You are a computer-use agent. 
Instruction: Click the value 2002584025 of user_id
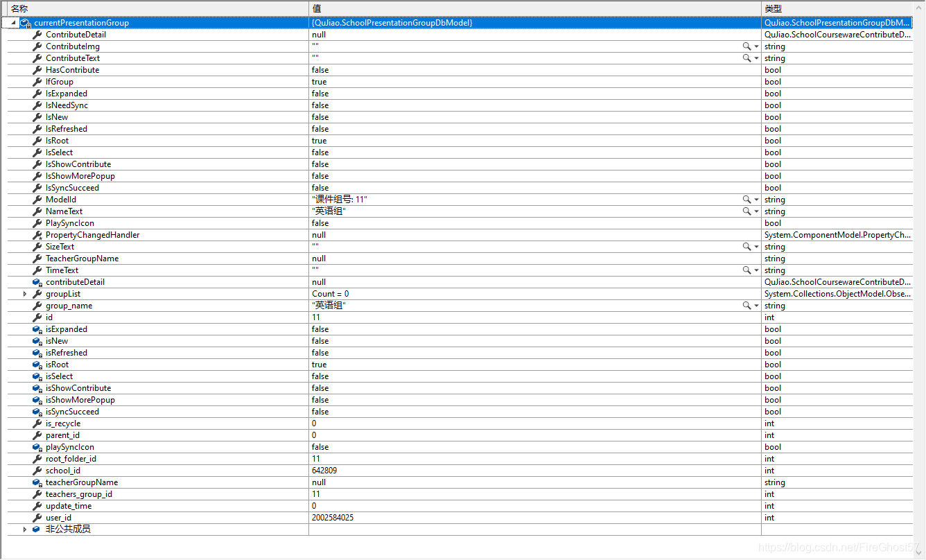pyautogui.click(x=333, y=518)
